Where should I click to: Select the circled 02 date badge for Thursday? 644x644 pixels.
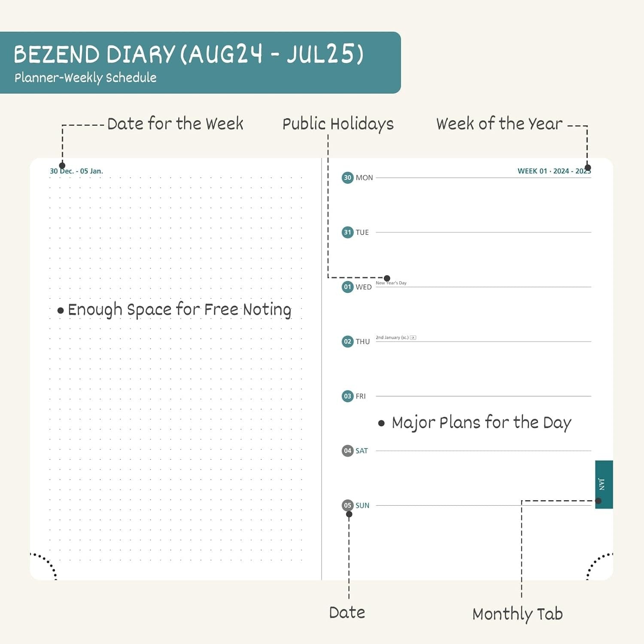pyautogui.click(x=347, y=341)
